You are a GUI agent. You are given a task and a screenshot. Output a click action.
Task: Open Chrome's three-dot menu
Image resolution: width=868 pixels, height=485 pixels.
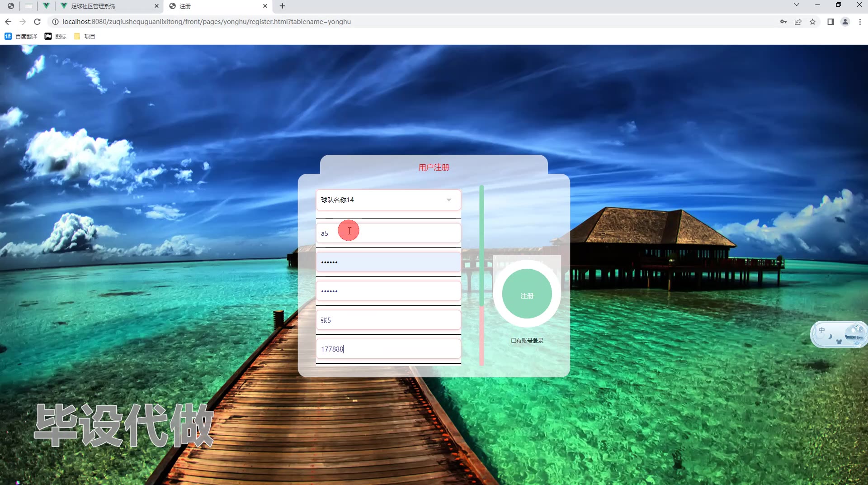tap(860, 22)
